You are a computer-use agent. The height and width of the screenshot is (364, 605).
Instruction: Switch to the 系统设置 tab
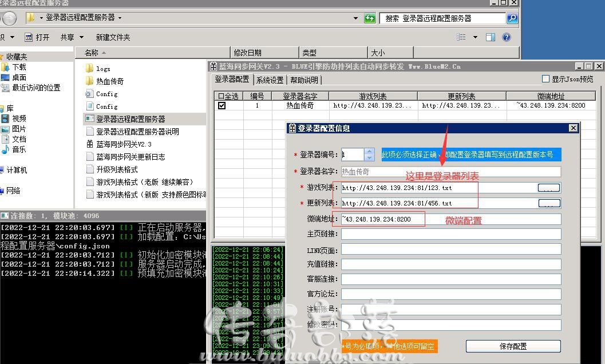(x=270, y=80)
